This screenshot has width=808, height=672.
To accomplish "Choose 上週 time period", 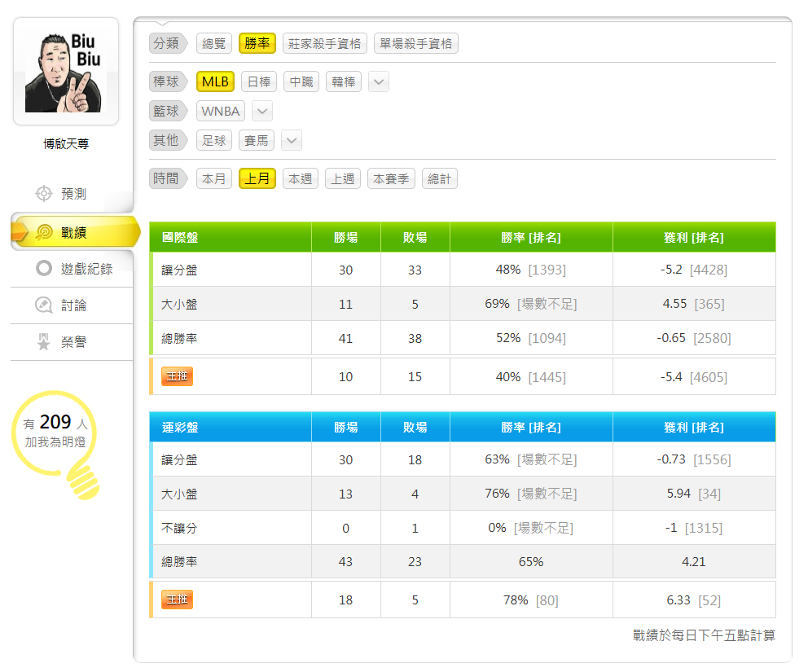I will click(343, 179).
